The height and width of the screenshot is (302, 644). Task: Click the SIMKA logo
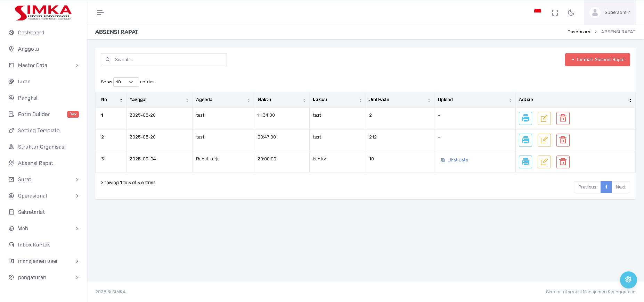43,12
